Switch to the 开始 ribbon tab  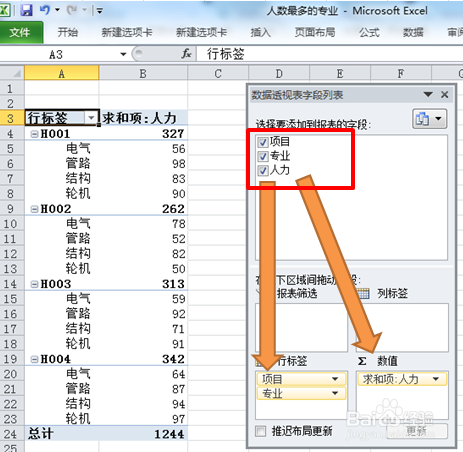[67, 32]
